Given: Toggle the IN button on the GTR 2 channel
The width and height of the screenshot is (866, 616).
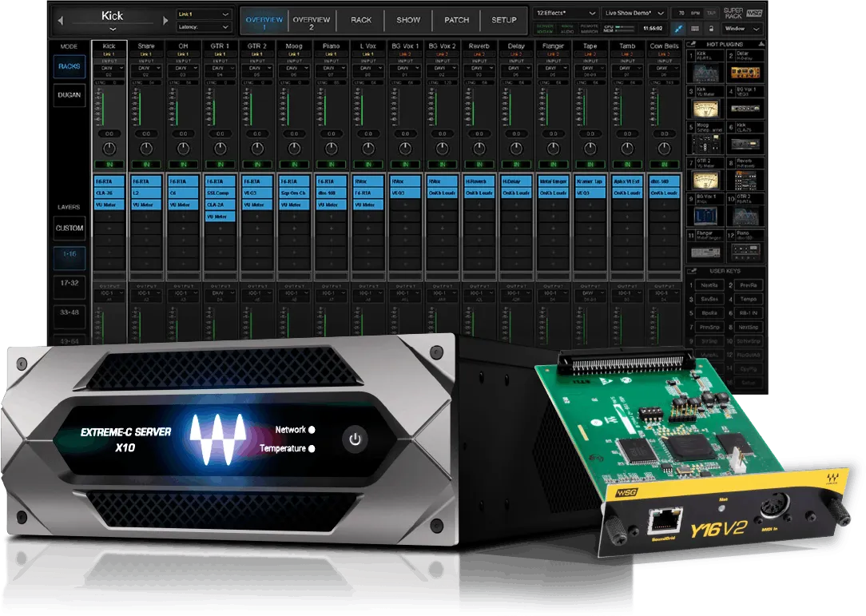Looking at the screenshot, I should (x=257, y=165).
